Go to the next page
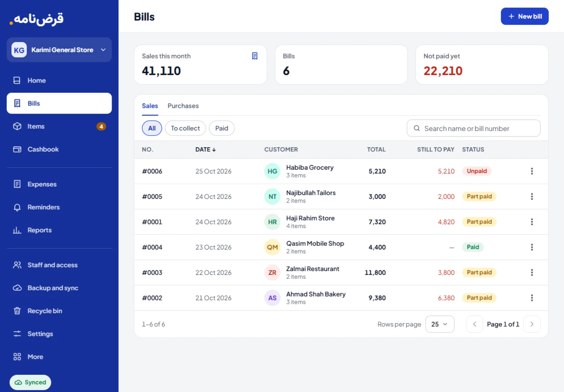This screenshot has height=392, width=564. pyautogui.click(x=532, y=324)
